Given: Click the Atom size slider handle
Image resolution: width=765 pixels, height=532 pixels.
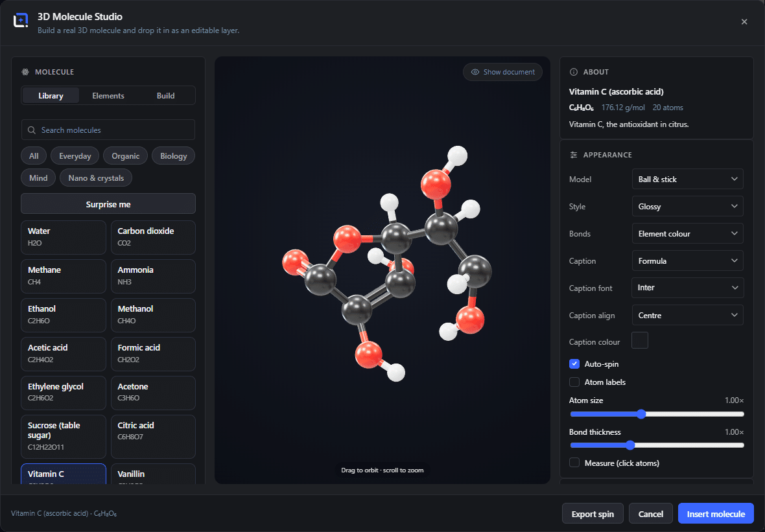Looking at the screenshot, I should pos(642,414).
